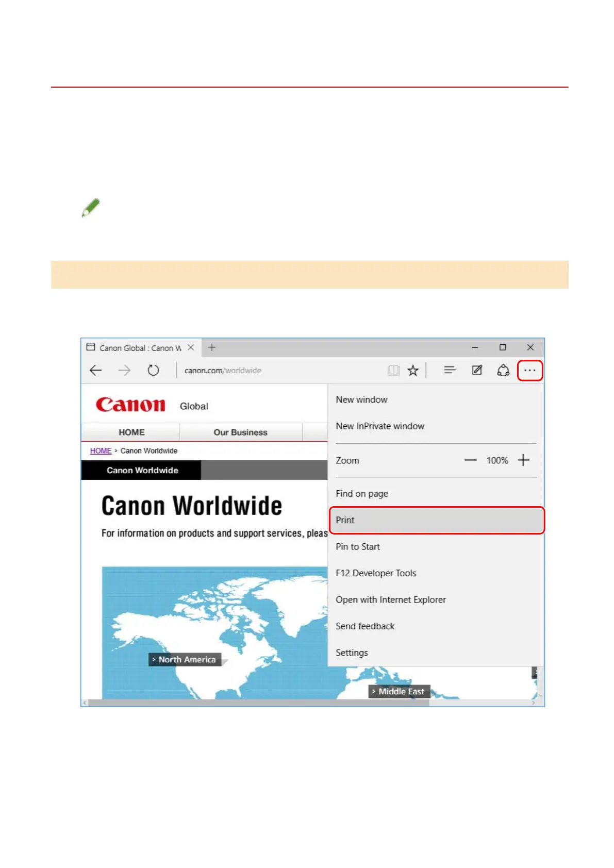
Task: Click the Forward arrow button
Action: (x=124, y=370)
